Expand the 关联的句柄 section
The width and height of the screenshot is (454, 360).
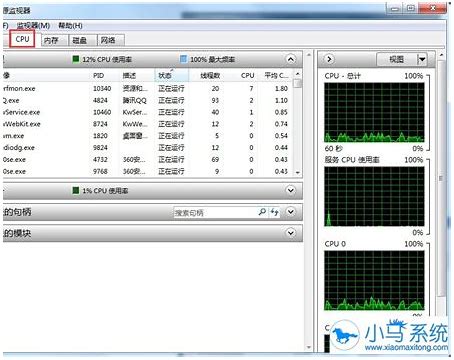point(291,212)
